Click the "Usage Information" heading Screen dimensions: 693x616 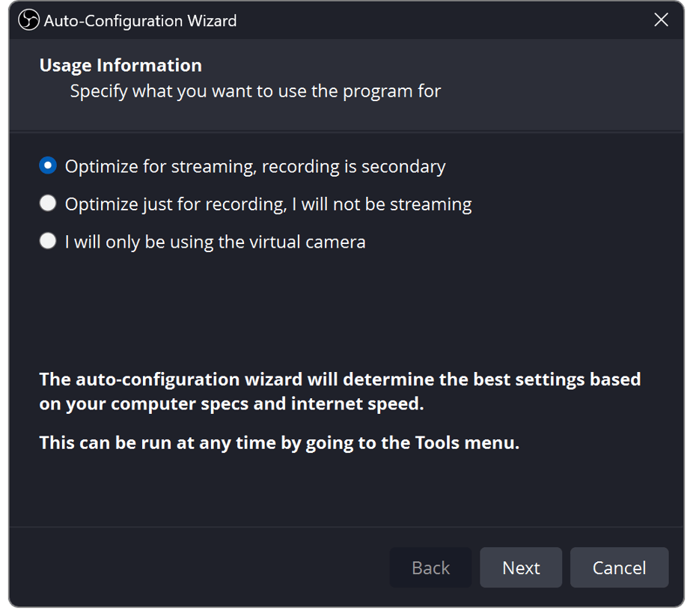pos(120,65)
